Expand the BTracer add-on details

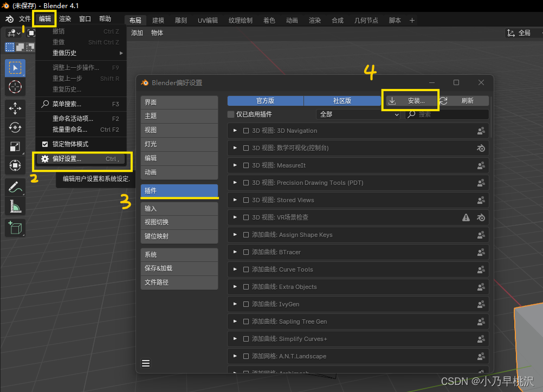[x=235, y=252]
